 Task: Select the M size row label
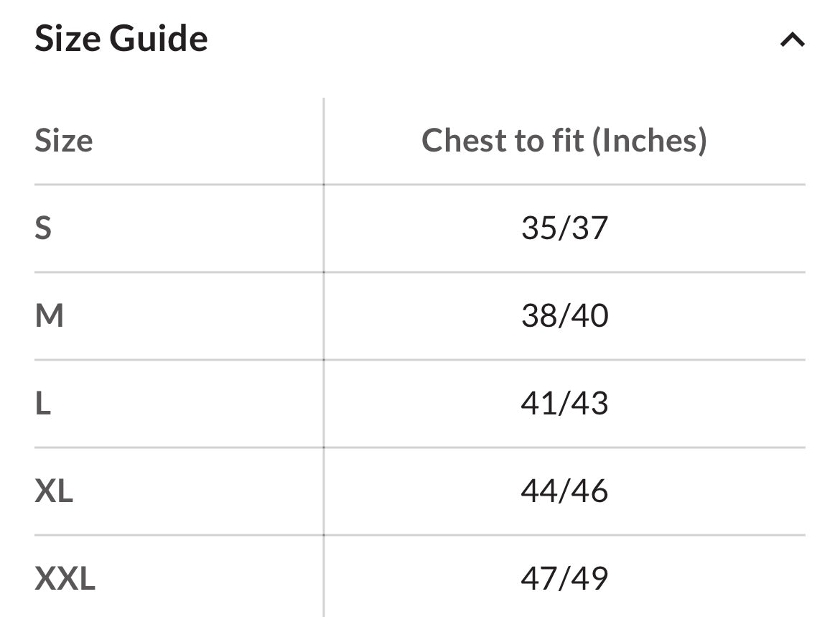point(50,315)
